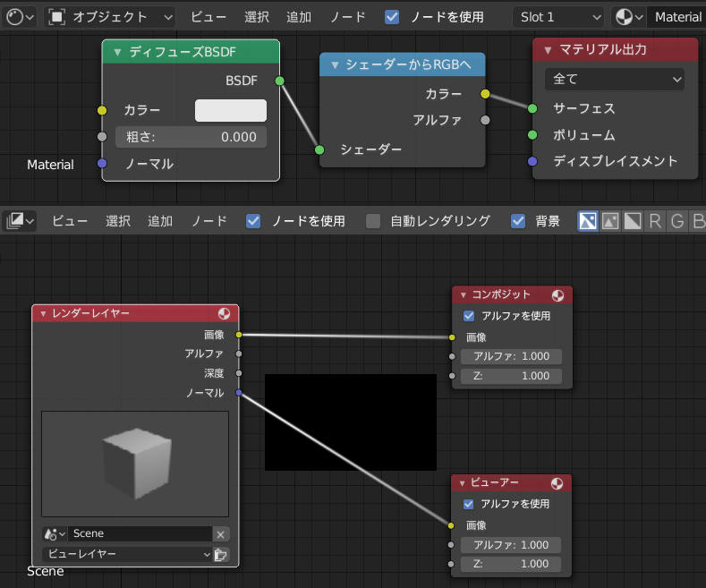Collapse レンダーレイヤー node
Image resolution: width=706 pixels, height=588 pixels.
(43, 313)
